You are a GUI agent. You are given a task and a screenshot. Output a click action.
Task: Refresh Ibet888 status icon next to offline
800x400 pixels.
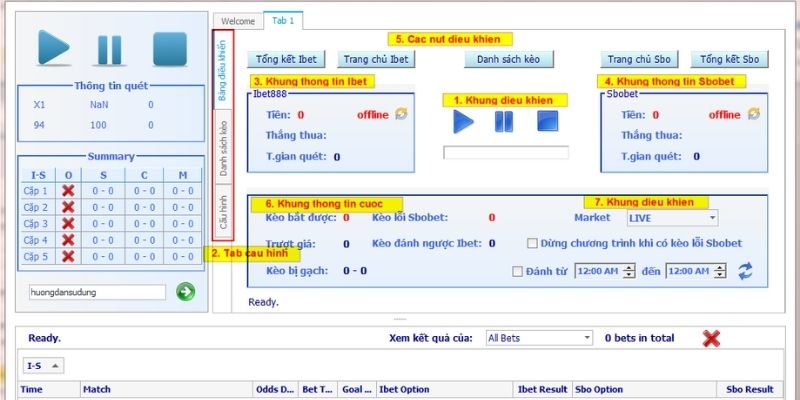pos(402,114)
